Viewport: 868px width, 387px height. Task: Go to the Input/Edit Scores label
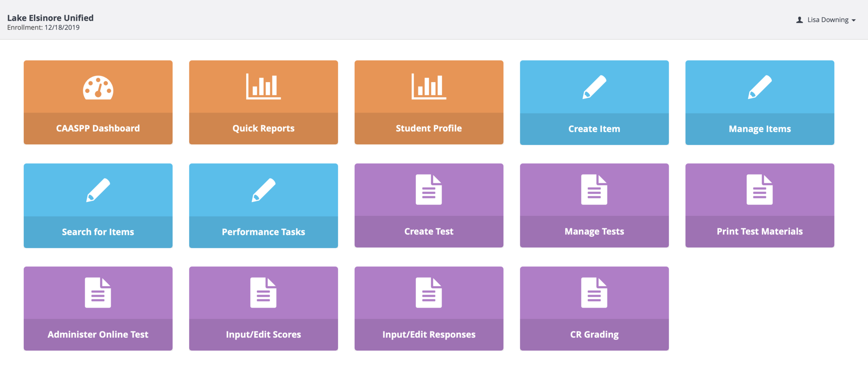coord(263,334)
